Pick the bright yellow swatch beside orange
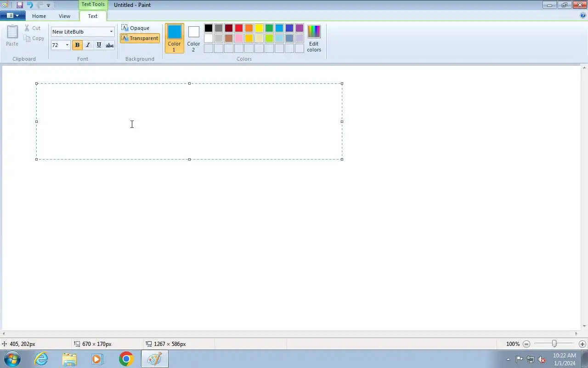The image size is (588, 368). pyautogui.click(x=259, y=28)
